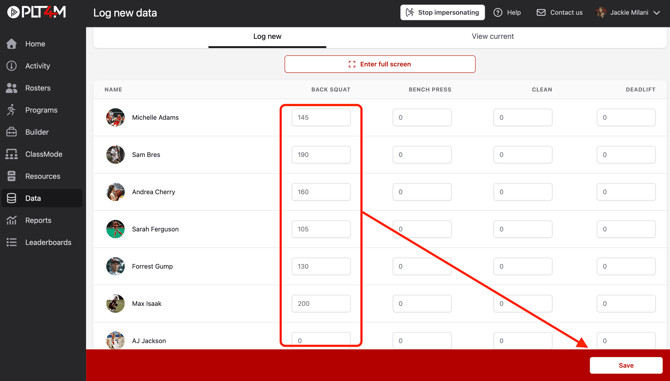
Task: Click the Activity icon
Action: click(12, 66)
